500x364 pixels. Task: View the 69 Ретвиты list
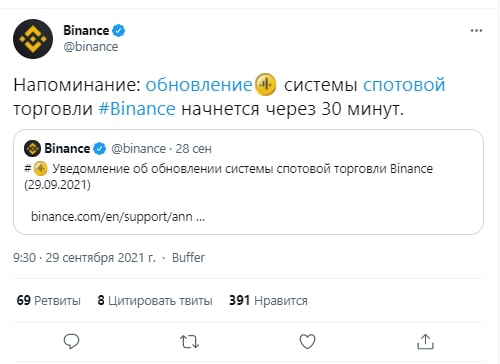pyautogui.click(x=49, y=300)
